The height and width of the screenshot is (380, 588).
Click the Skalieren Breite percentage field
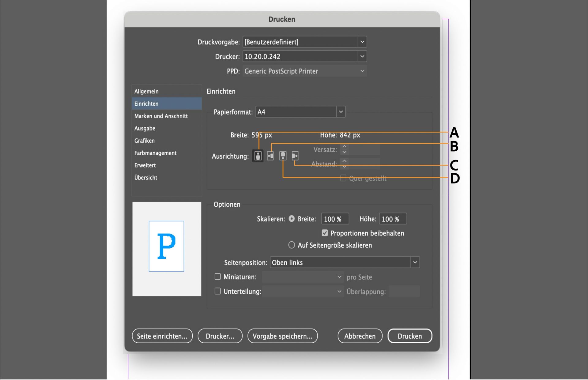tap(335, 219)
